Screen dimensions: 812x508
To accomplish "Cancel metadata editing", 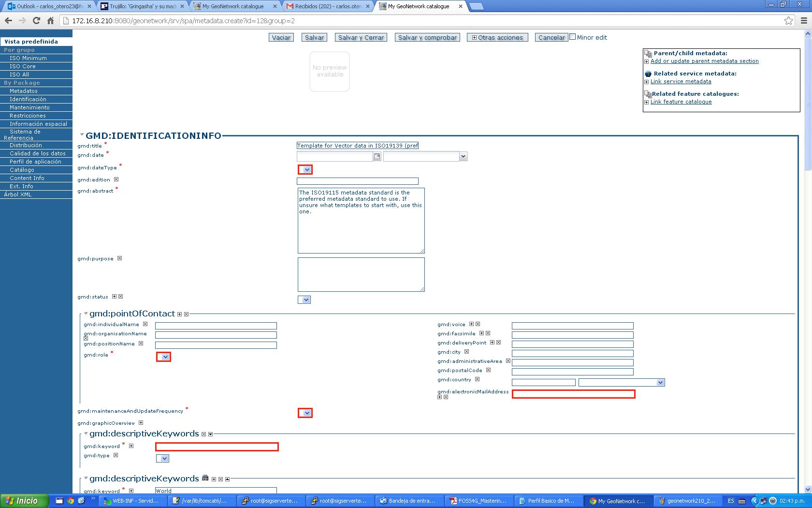I will point(551,37).
